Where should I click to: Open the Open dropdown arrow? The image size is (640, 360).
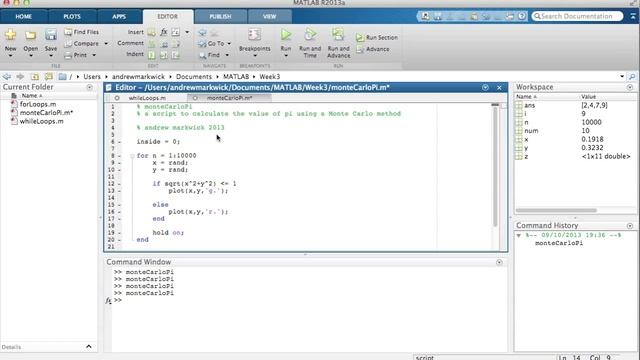point(30,55)
